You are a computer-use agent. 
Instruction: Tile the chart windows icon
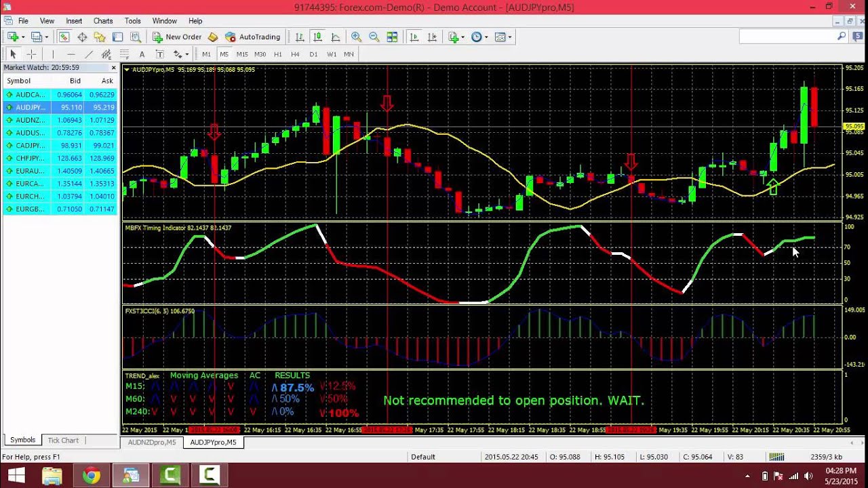pos(392,37)
